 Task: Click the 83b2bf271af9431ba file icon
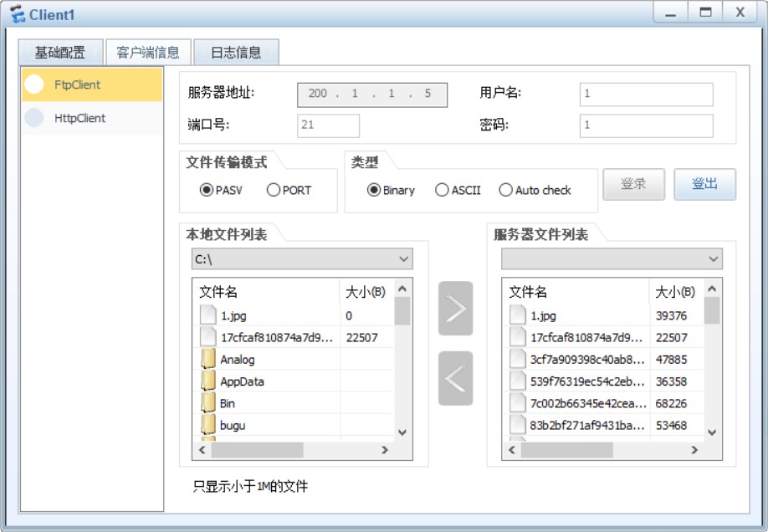518,425
